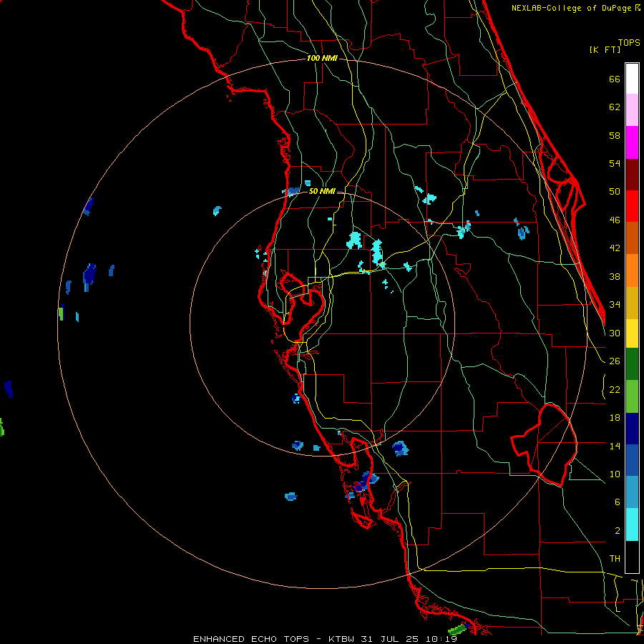
Task: Click the "58" legend value
Action: [x=615, y=135]
